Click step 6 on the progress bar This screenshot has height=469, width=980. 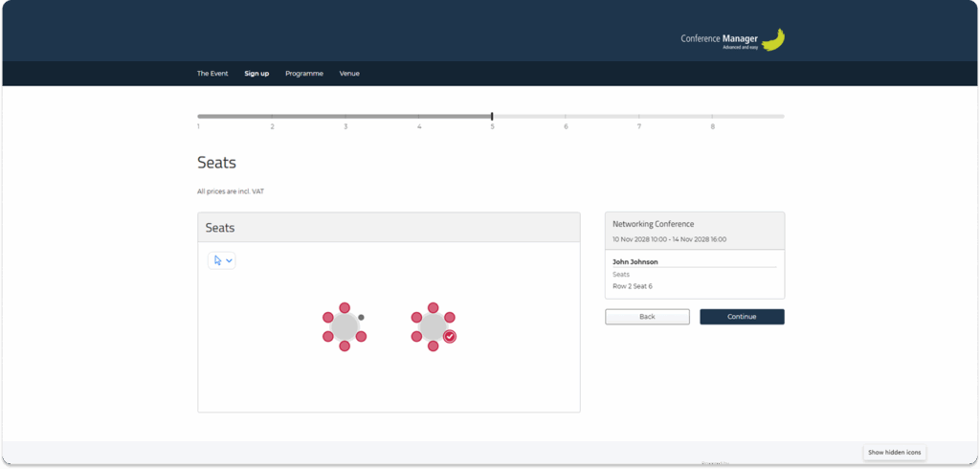[x=566, y=117]
